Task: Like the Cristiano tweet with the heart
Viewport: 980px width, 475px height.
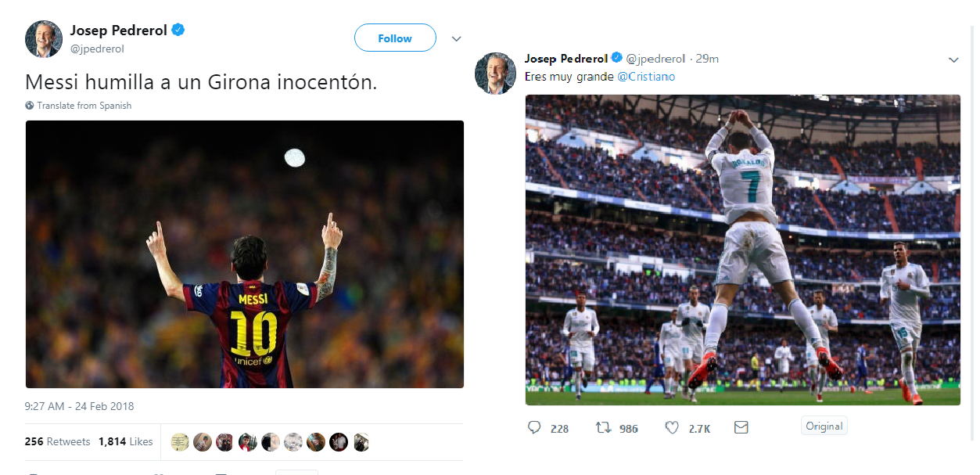Action: point(671,428)
